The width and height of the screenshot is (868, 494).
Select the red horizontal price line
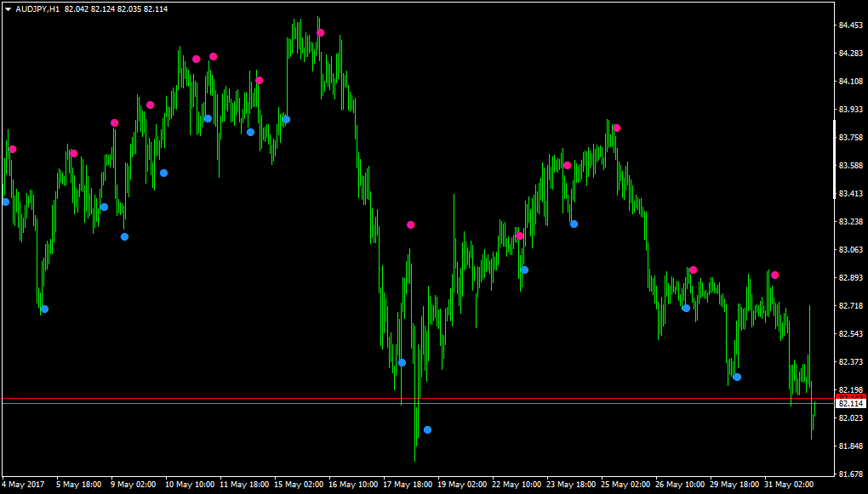pyautogui.click(x=418, y=398)
